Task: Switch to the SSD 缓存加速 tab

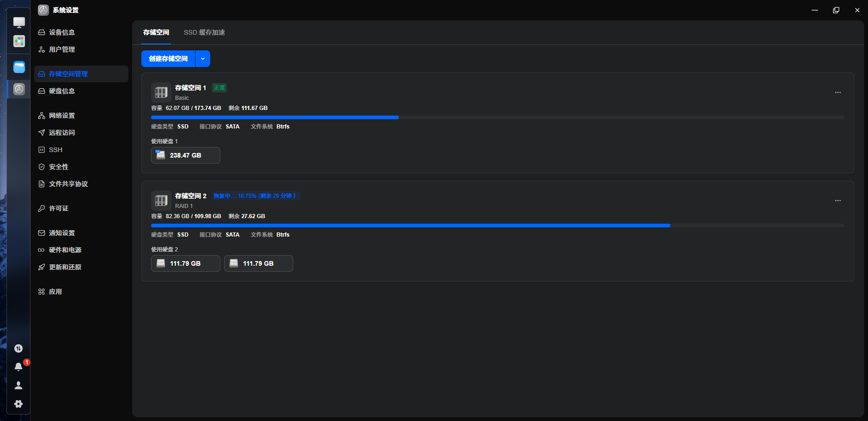Action: (x=204, y=32)
